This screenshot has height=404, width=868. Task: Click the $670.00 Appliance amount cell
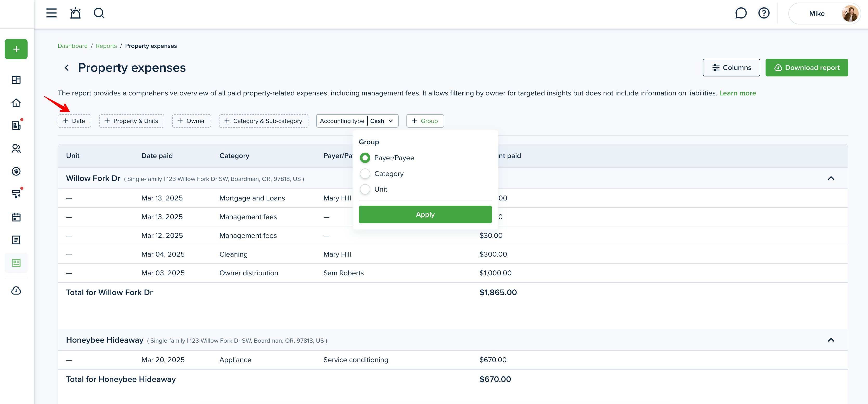coord(493,360)
